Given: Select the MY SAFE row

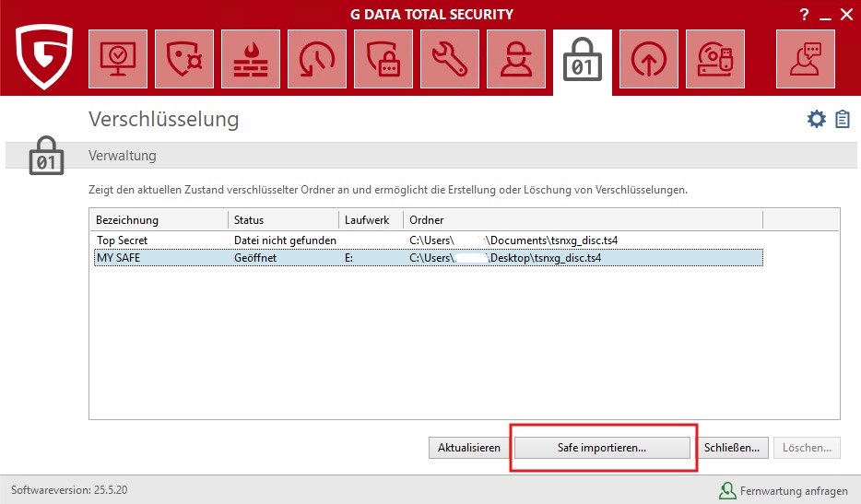Looking at the screenshot, I should (x=429, y=257).
